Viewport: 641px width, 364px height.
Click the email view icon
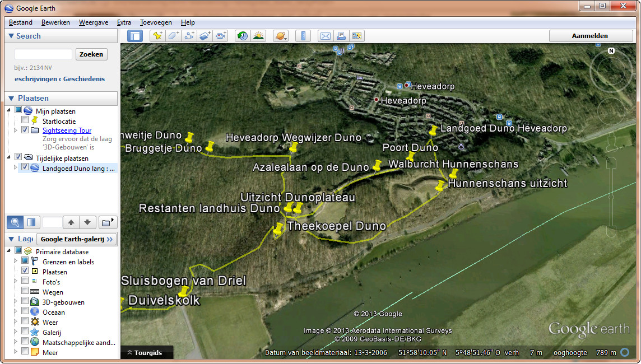pos(326,35)
